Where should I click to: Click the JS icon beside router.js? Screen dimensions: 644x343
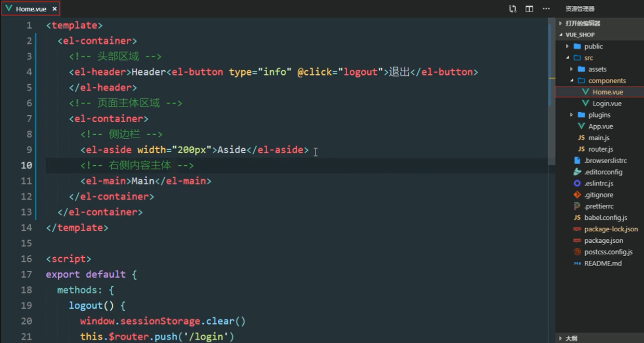[582, 149]
